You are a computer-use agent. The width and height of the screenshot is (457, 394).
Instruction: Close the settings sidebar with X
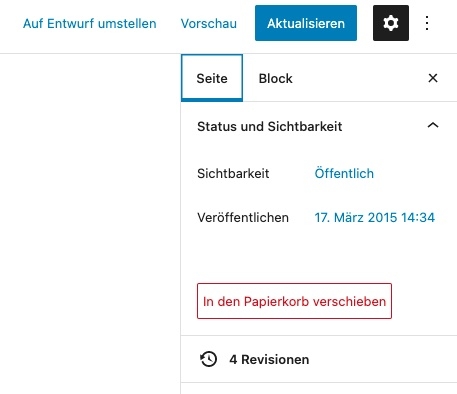[x=433, y=78]
